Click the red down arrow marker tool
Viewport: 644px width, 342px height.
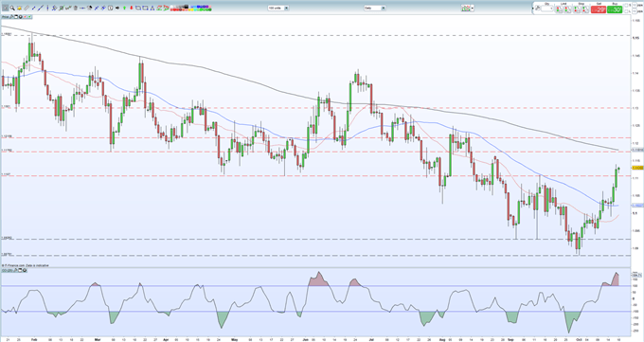[132, 9]
